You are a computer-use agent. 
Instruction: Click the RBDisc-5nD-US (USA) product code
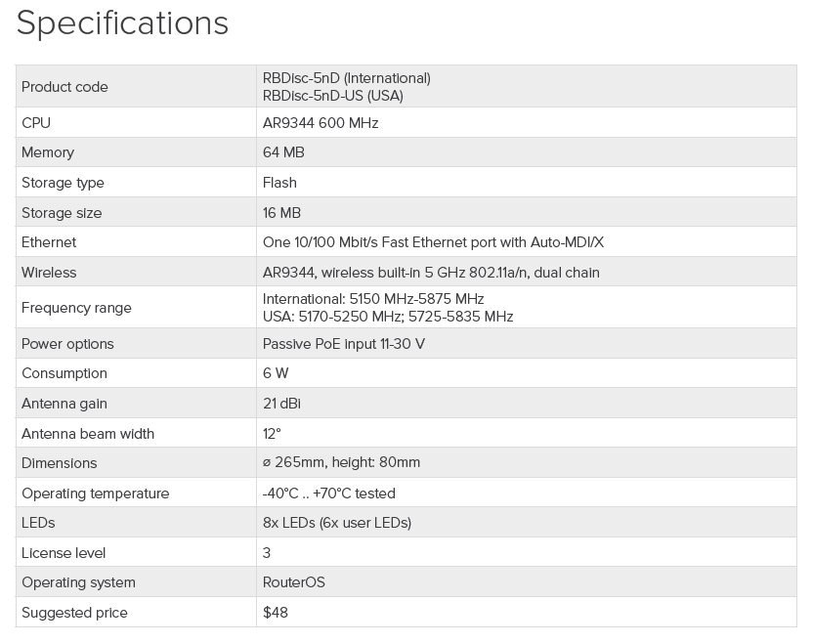(332, 96)
